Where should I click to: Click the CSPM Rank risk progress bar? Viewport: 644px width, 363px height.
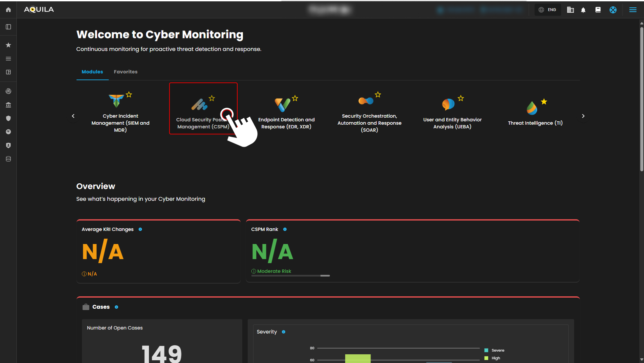(290, 276)
